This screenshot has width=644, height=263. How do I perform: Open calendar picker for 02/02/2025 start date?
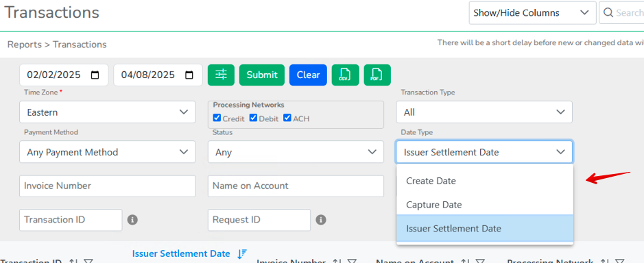[95, 75]
